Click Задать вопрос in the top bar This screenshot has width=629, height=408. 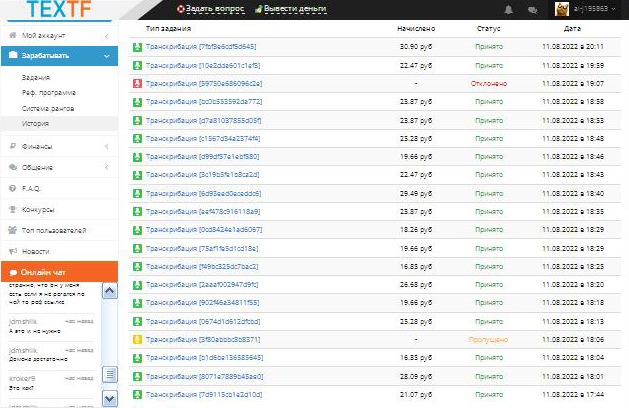click(x=207, y=9)
